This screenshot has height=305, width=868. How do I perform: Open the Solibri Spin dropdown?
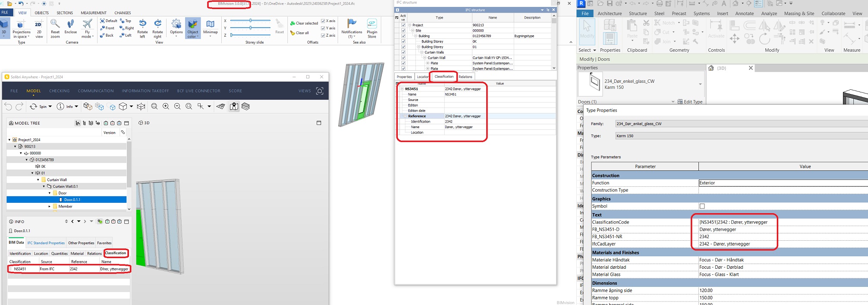click(50, 107)
